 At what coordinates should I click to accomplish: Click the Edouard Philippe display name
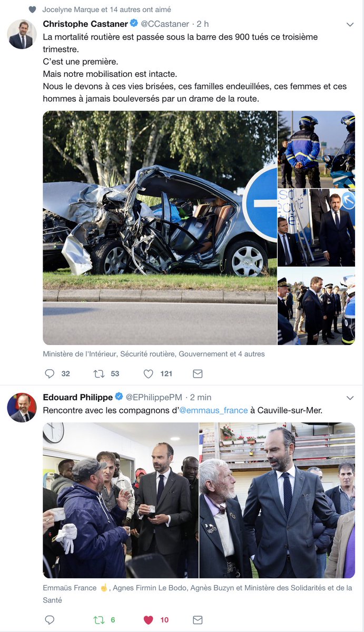pyautogui.click(x=78, y=397)
